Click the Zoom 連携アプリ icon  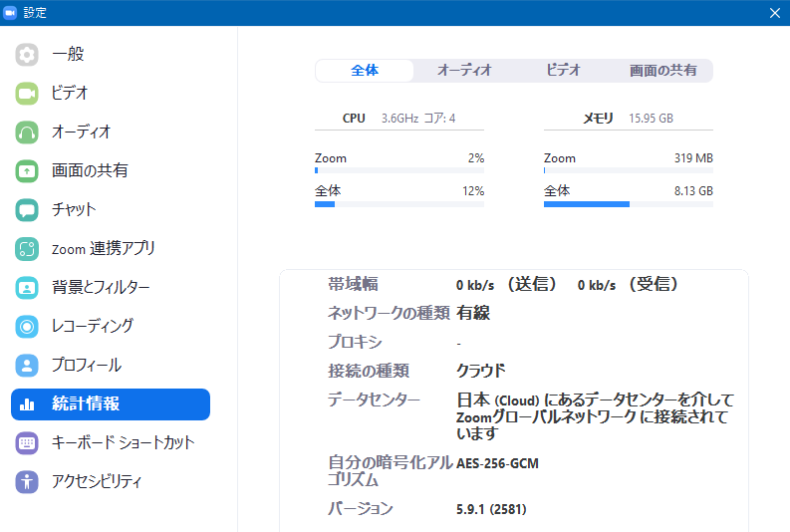[27, 249]
